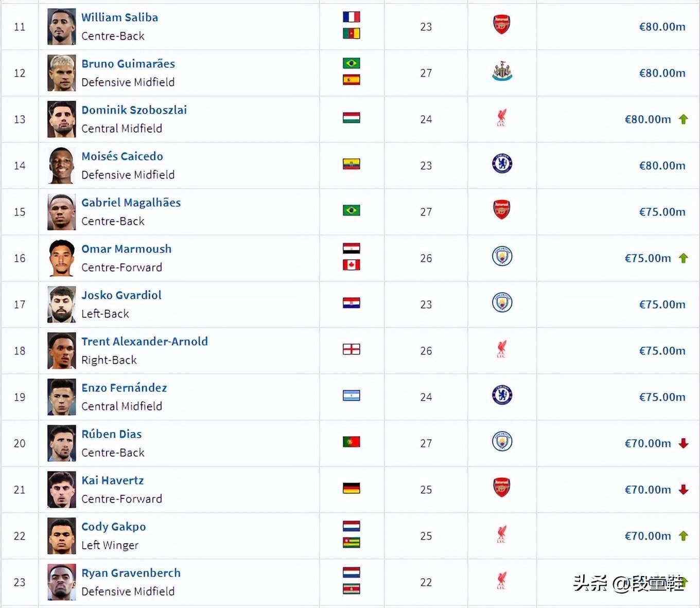This screenshot has height=608, width=700.
Task: Click the Hungary flag in Szoboszlai row
Action: [352, 118]
